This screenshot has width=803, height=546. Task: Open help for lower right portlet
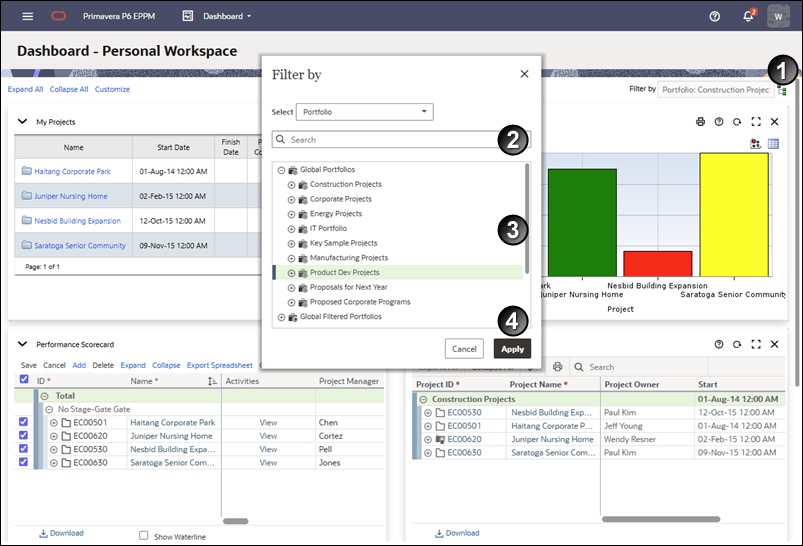click(719, 344)
